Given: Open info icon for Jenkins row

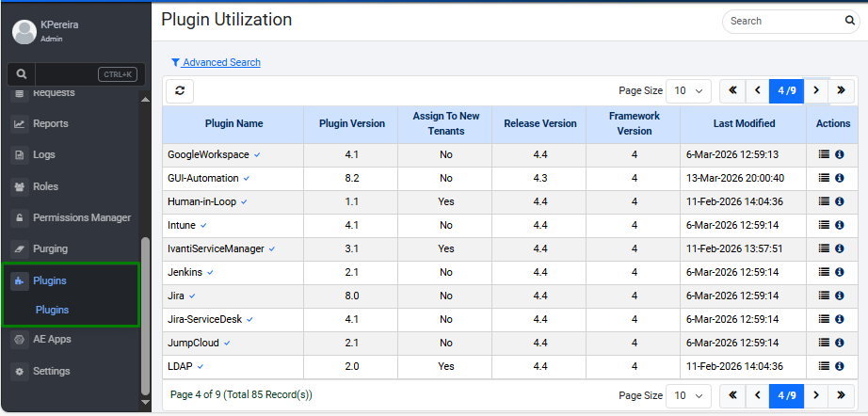Looking at the screenshot, I should [839, 272].
